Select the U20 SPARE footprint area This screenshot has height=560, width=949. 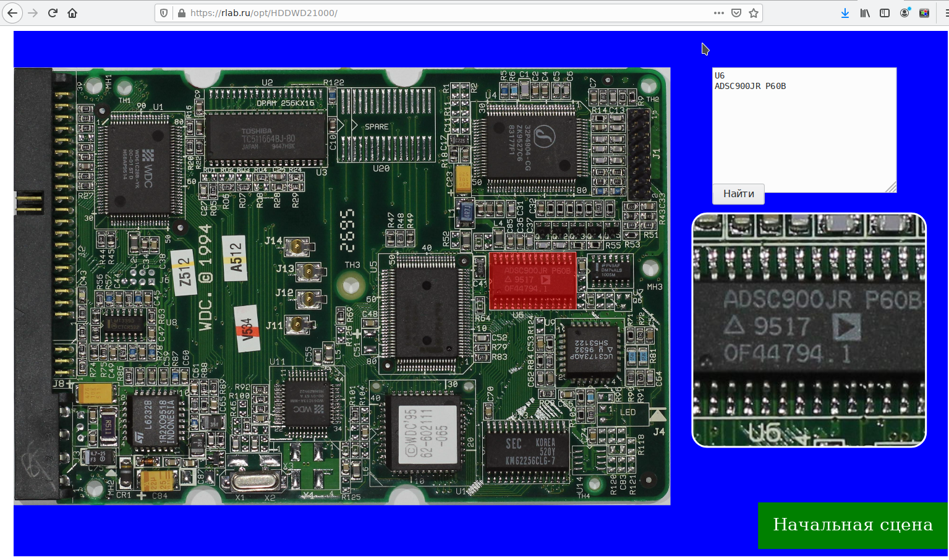point(385,126)
